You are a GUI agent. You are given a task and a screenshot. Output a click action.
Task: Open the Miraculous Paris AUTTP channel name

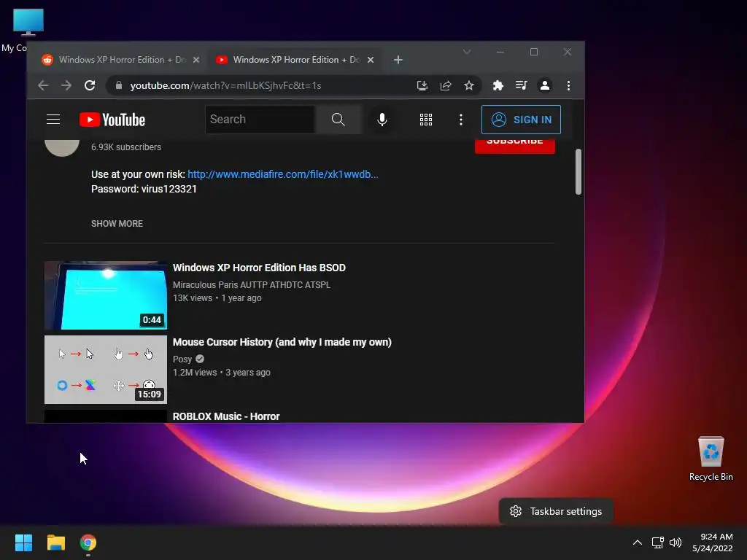252,285
